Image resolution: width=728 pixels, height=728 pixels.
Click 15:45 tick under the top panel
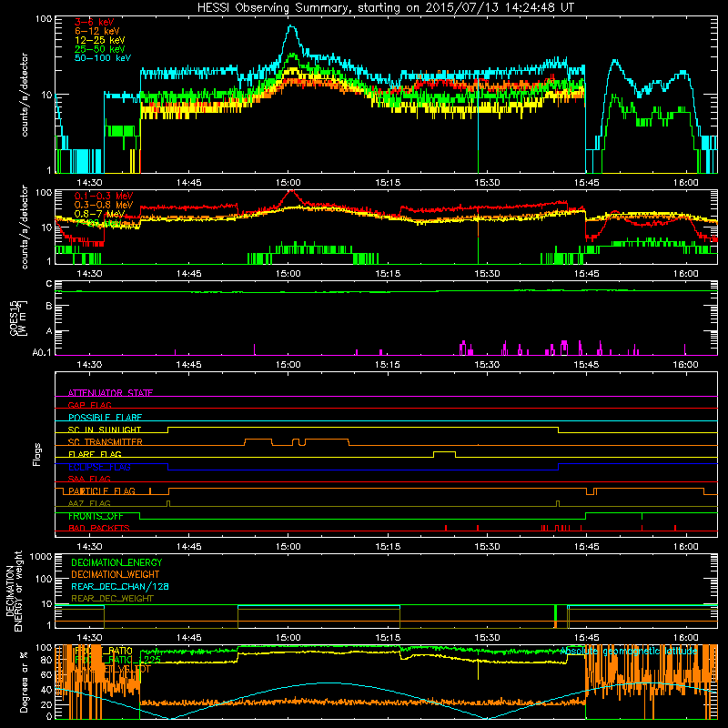click(x=586, y=183)
